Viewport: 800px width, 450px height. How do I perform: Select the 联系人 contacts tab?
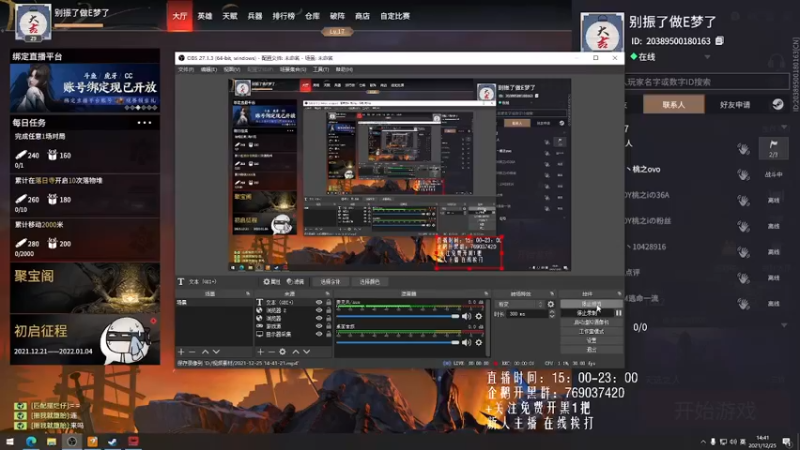673,105
